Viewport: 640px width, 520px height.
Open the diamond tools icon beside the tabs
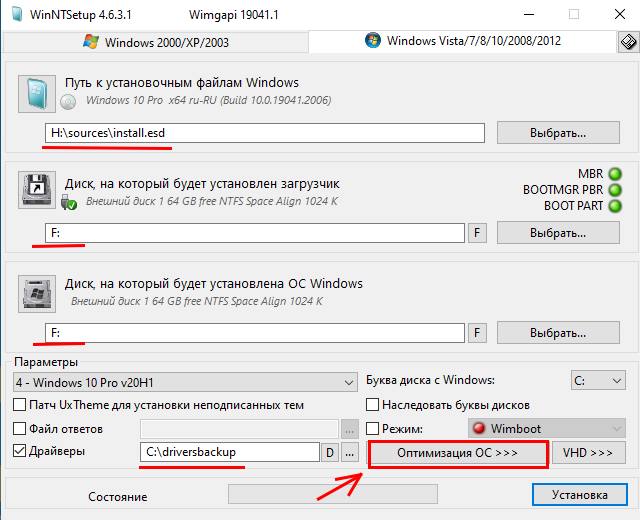[x=629, y=42]
